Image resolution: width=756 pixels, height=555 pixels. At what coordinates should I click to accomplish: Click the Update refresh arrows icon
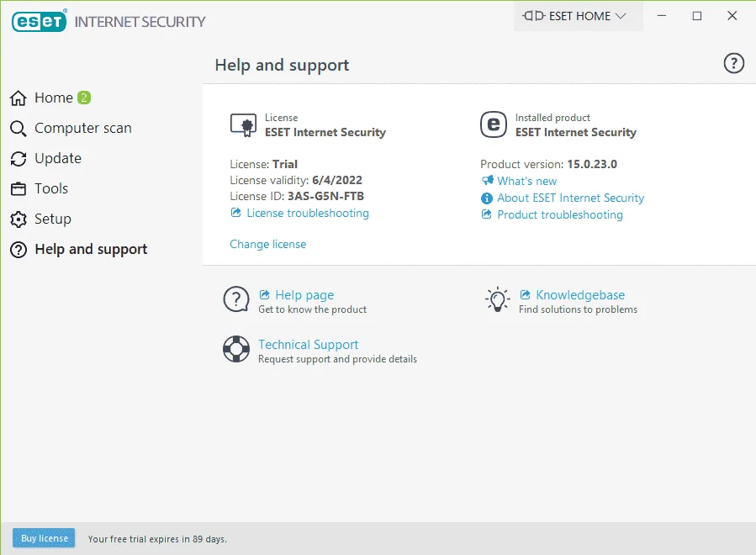(x=19, y=159)
